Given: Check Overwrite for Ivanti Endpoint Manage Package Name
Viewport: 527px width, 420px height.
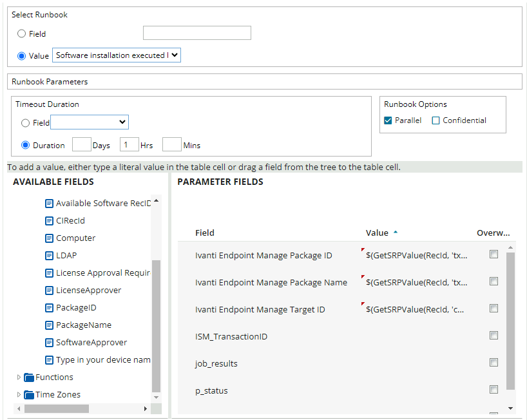Looking at the screenshot, I should [493, 282].
